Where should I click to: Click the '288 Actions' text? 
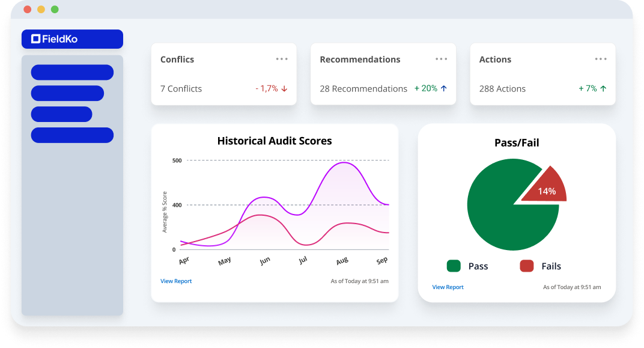[x=502, y=89]
